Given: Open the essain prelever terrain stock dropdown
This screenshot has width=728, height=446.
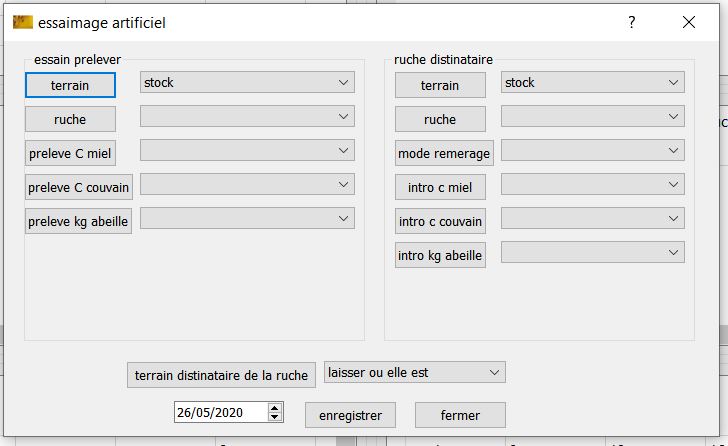Looking at the screenshot, I should point(247,83).
